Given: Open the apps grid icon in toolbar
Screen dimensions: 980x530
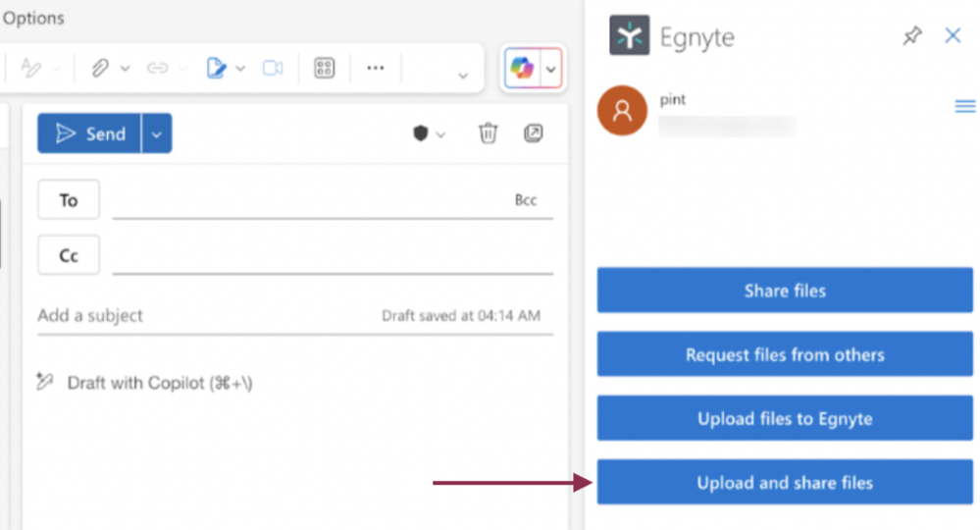Looking at the screenshot, I should pyautogui.click(x=324, y=68).
